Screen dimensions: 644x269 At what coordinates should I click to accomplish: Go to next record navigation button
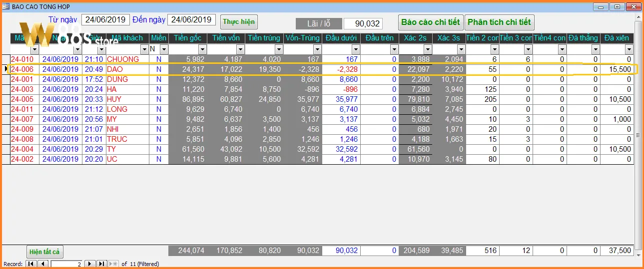(x=89, y=264)
